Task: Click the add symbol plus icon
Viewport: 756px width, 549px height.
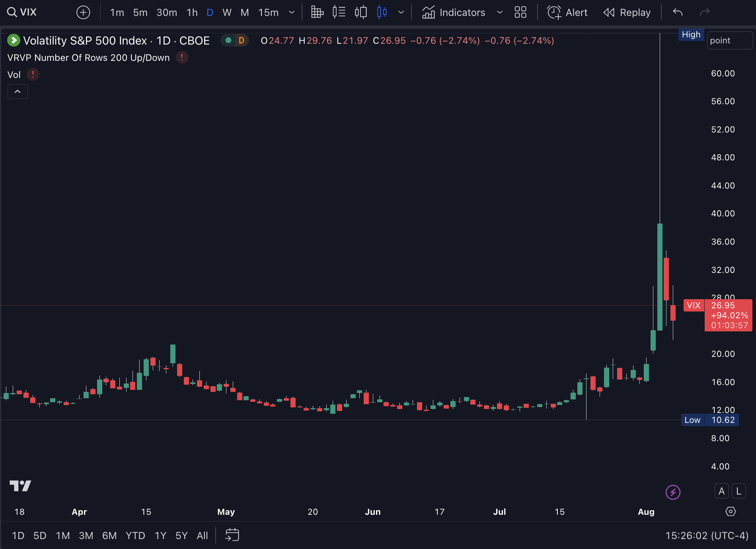Action: click(x=83, y=13)
